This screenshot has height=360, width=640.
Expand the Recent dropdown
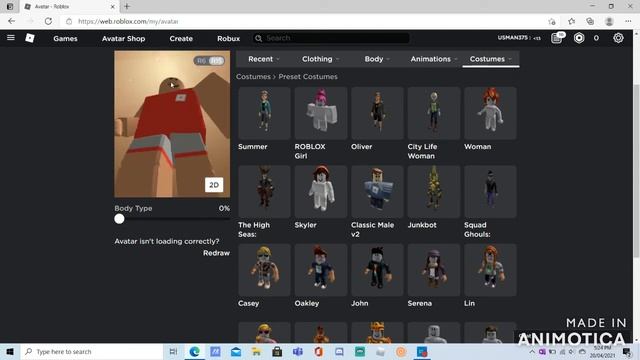(x=264, y=59)
